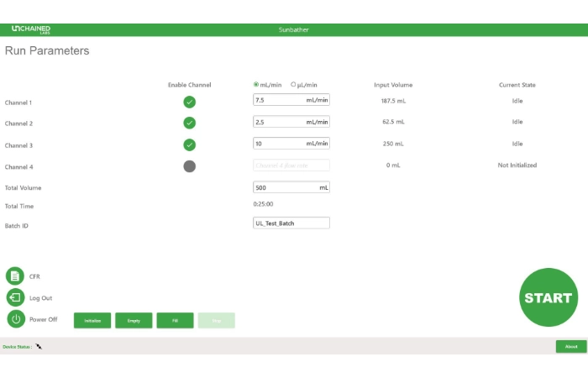588x378 pixels.
Task: Click the Unchained Labs logo
Action: tap(30, 29)
